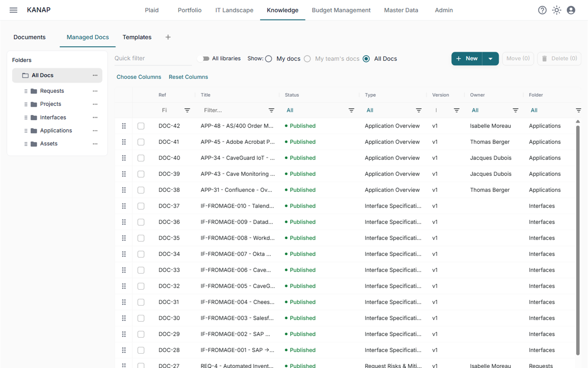The height and width of the screenshot is (368, 588).
Task: Select the Interfaces folder in tree
Action: tap(53, 117)
